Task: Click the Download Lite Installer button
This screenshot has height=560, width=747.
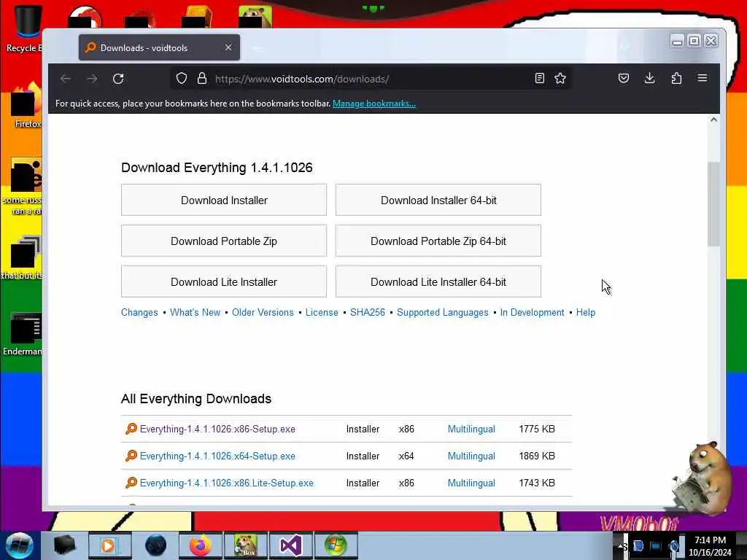Action: tap(224, 282)
